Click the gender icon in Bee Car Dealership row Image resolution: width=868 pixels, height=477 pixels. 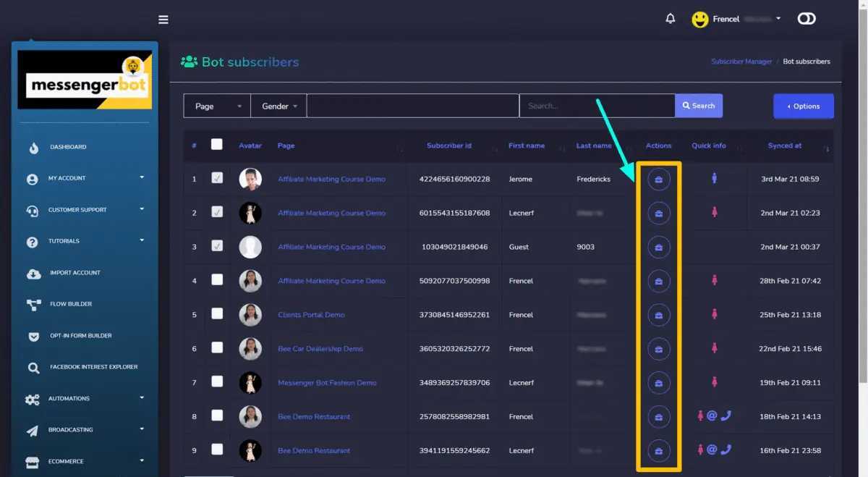point(715,347)
